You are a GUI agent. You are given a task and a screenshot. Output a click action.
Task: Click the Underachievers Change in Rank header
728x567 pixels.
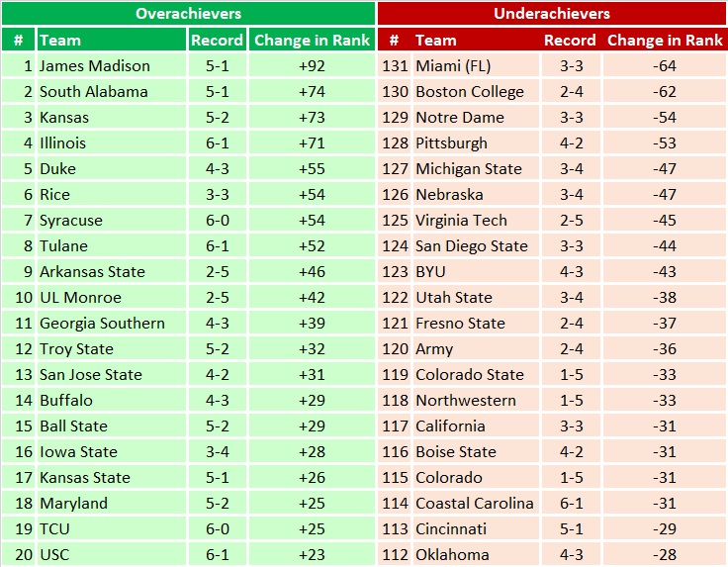point(665,40)
